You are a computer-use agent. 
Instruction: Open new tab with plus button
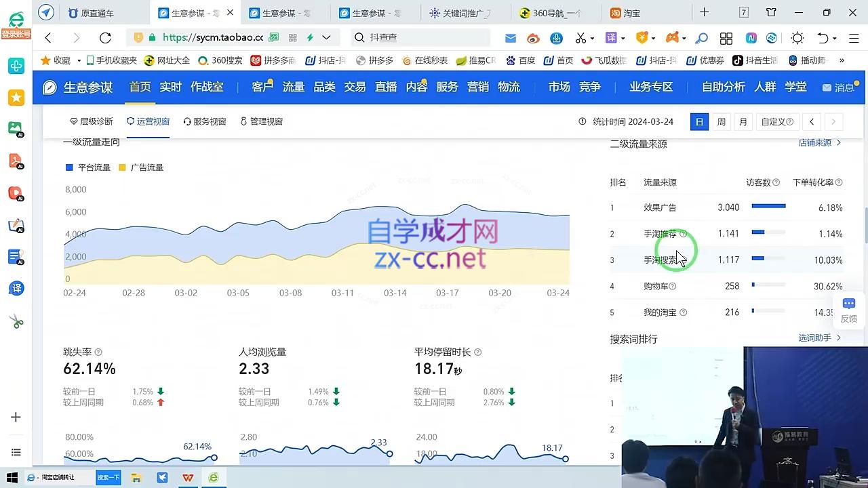(705, 12)
